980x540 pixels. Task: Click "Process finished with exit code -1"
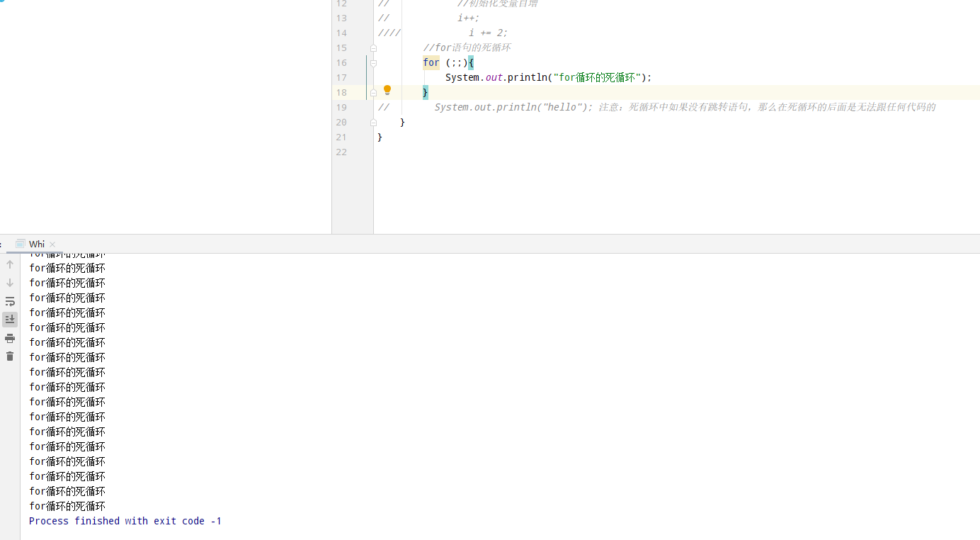click(125, 521)
